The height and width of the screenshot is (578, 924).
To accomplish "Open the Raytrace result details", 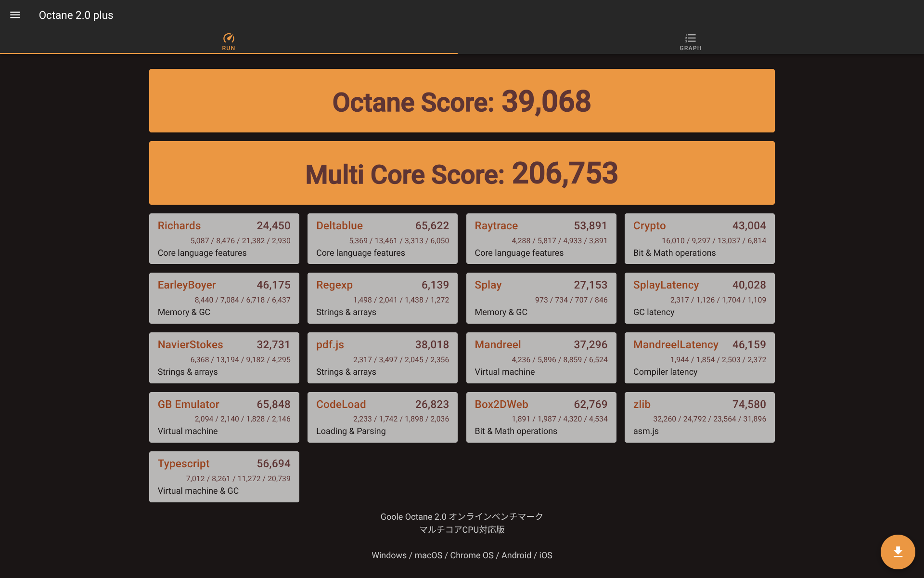I will pos(541,238).
